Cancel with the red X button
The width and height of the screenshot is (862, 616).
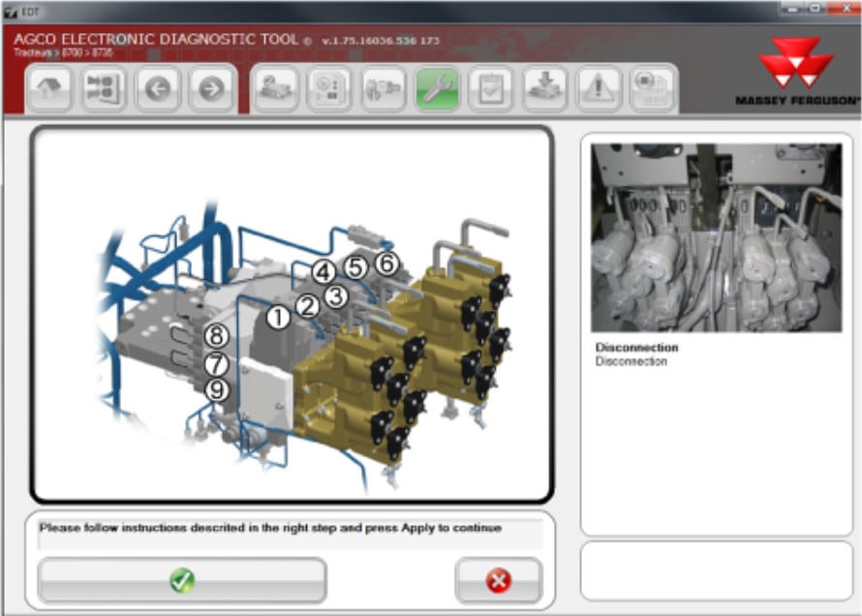499,580
